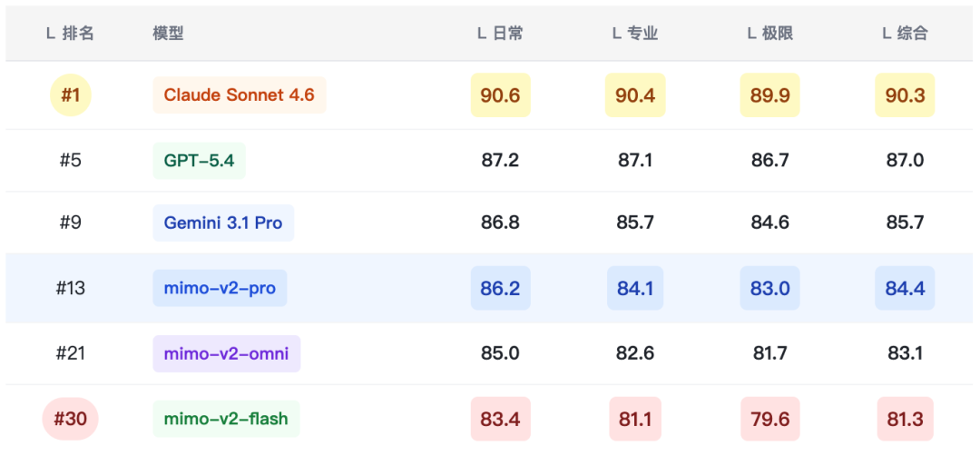Sort by the 综合 column header

coord(905,34)
